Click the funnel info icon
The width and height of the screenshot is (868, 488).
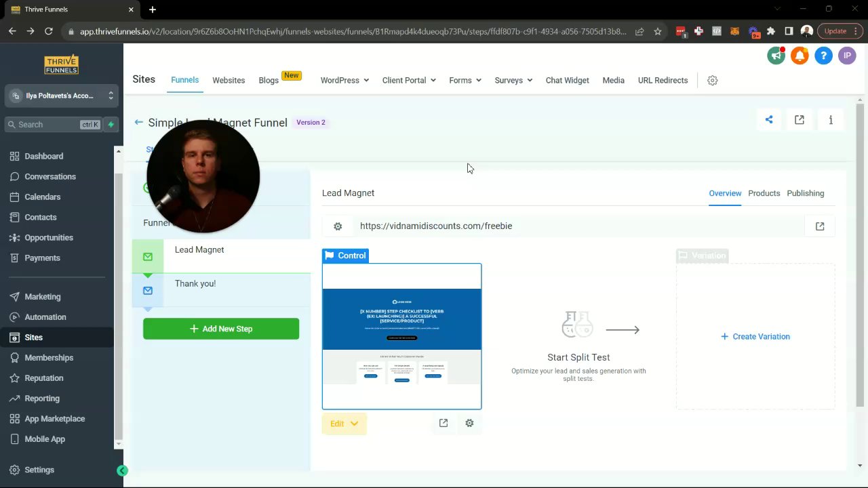click(x=831, y=120)
